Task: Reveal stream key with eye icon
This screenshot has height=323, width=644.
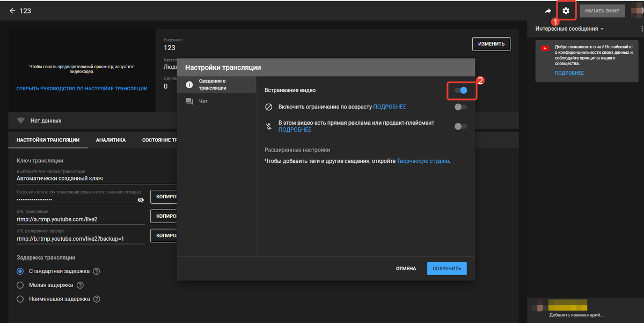Action: click(x=141, y=199)
